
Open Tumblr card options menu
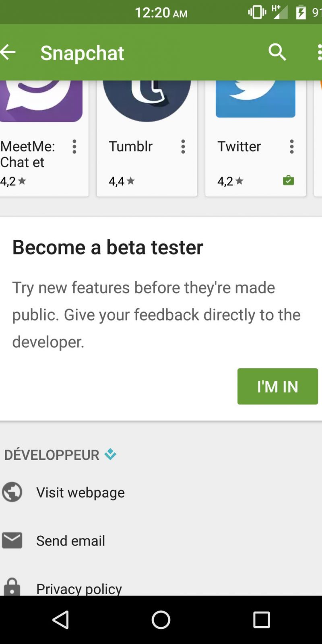pyautogui.click(x=183, y=147)
